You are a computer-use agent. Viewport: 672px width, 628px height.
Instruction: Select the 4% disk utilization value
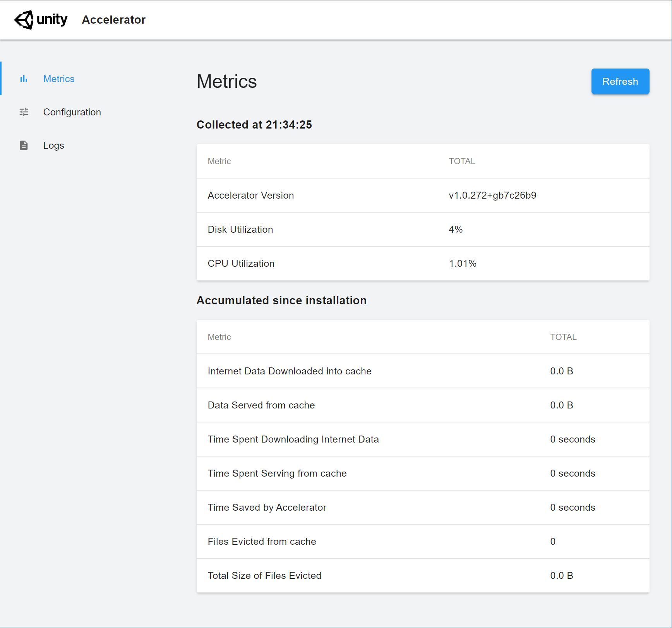tap(456, 229)
